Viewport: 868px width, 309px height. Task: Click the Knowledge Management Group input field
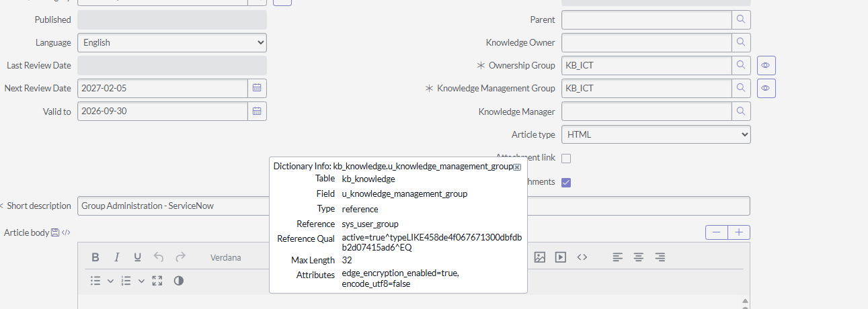tap(647, 88)
